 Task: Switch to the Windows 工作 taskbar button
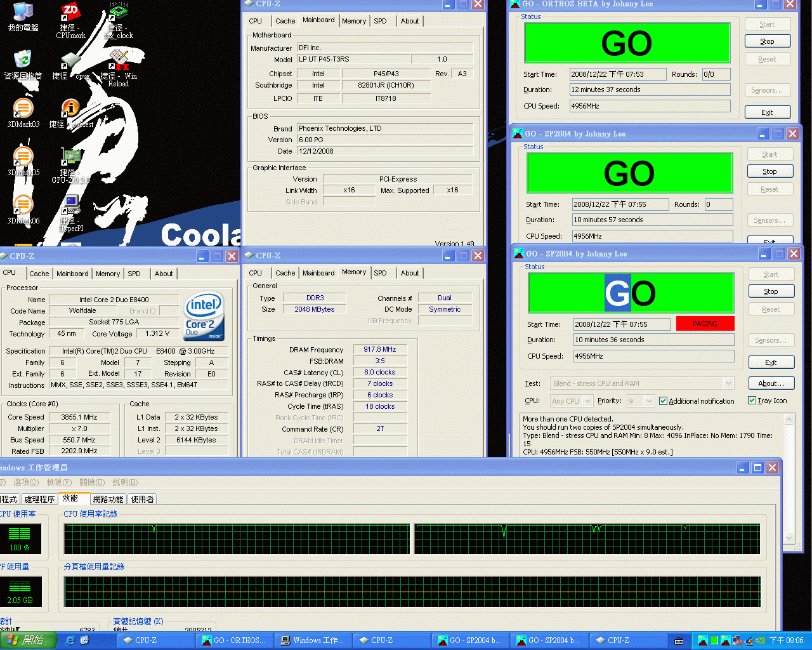point(313,640)
